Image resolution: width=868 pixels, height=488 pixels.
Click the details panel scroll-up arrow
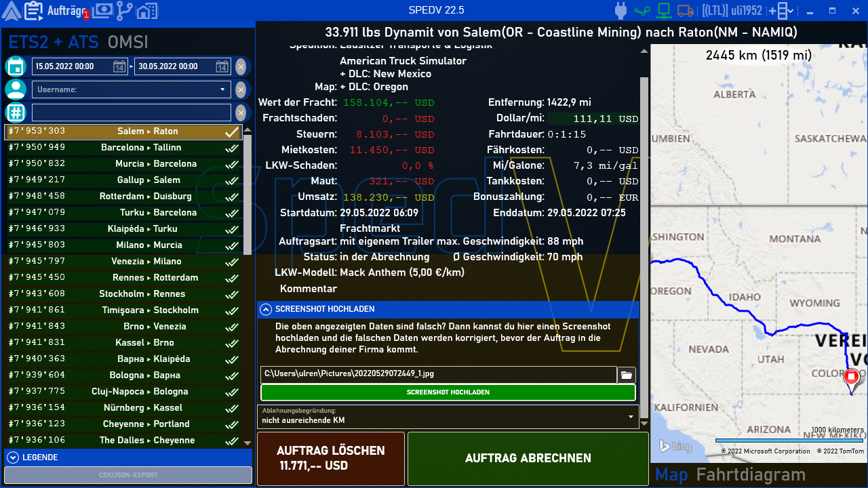(x=644, y=50)
